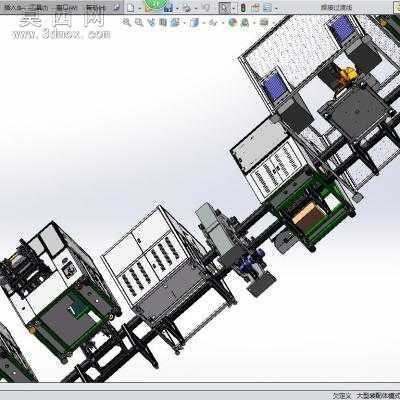Image resolution: width=400 pixels, height=400 pixels.
Task: Open the View Settings monitor icon
Action: coord(263,22)
